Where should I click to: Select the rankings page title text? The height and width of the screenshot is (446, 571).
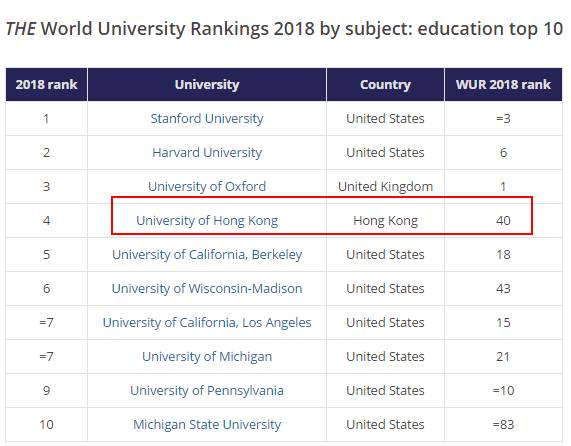(x=284, y=29)
